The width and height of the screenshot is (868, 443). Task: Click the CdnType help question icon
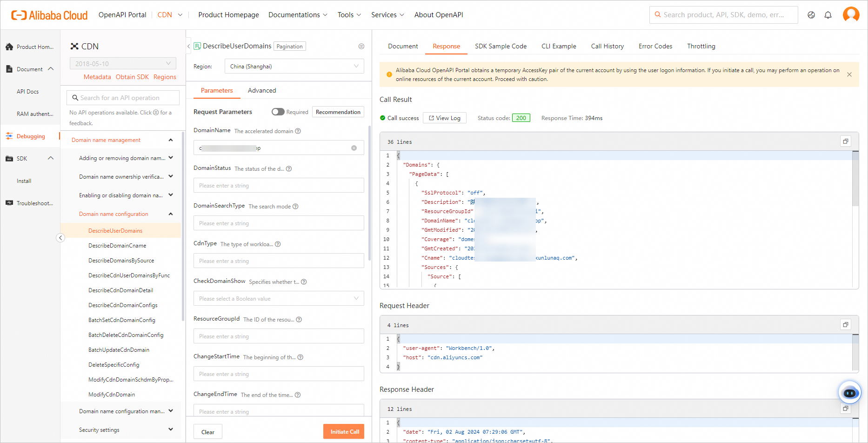(x=278, y=244)
